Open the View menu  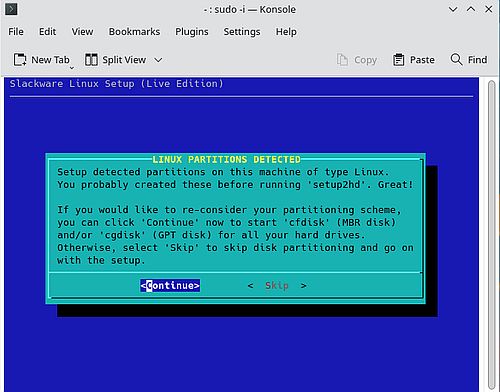pos(82,32)
